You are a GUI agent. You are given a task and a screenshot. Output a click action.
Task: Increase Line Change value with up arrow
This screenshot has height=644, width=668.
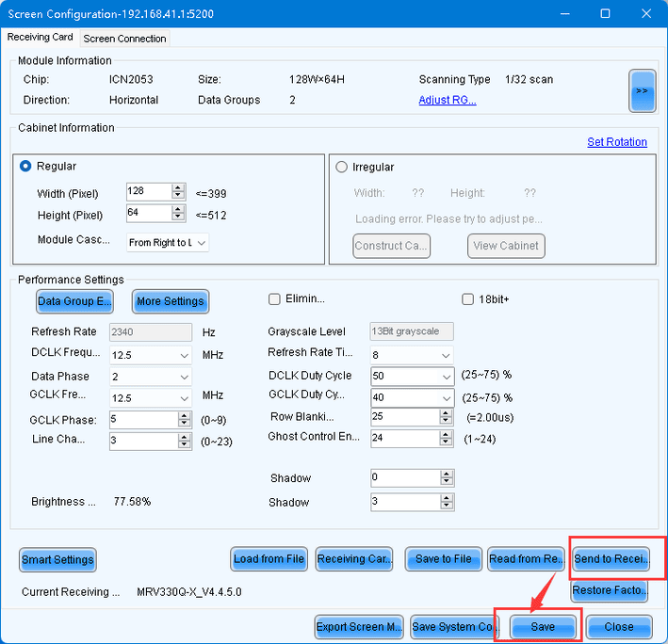coord(184,437)
